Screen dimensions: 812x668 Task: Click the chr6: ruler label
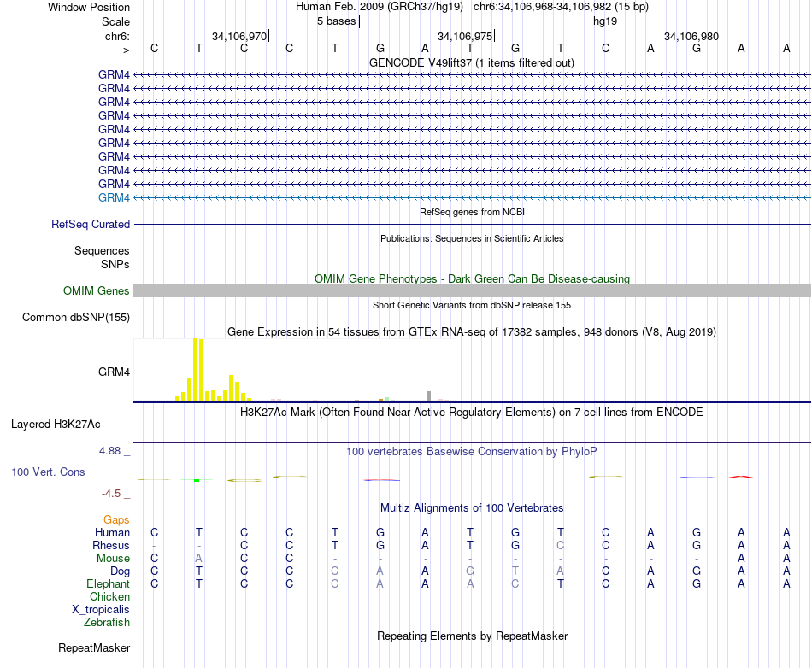[x=117, y=36]
